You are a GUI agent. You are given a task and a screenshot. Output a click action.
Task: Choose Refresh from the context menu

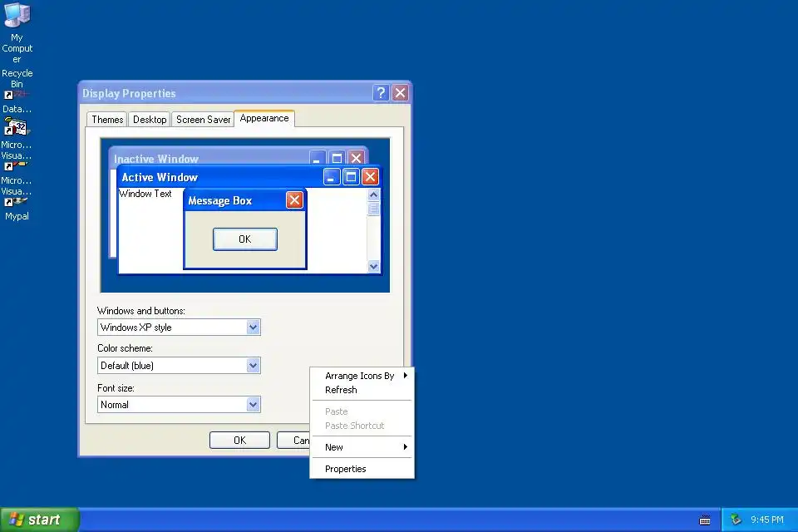coord(362,390)
